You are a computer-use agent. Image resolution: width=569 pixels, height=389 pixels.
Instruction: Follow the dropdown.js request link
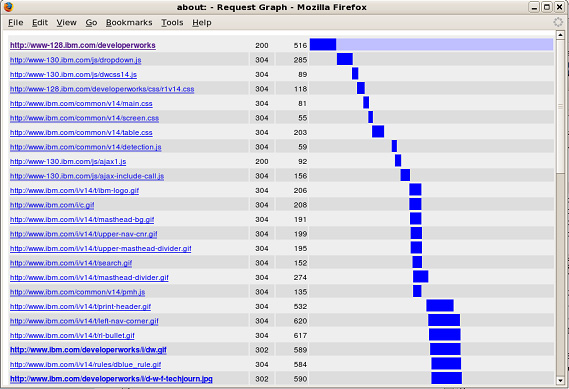click(x=75, y=60)
